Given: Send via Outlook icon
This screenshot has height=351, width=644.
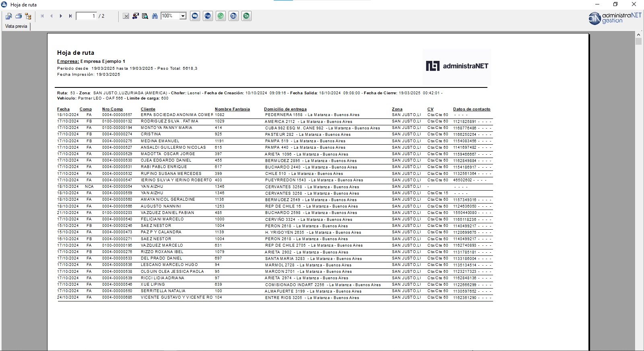Looking at the screenshot, I should 233,16.
